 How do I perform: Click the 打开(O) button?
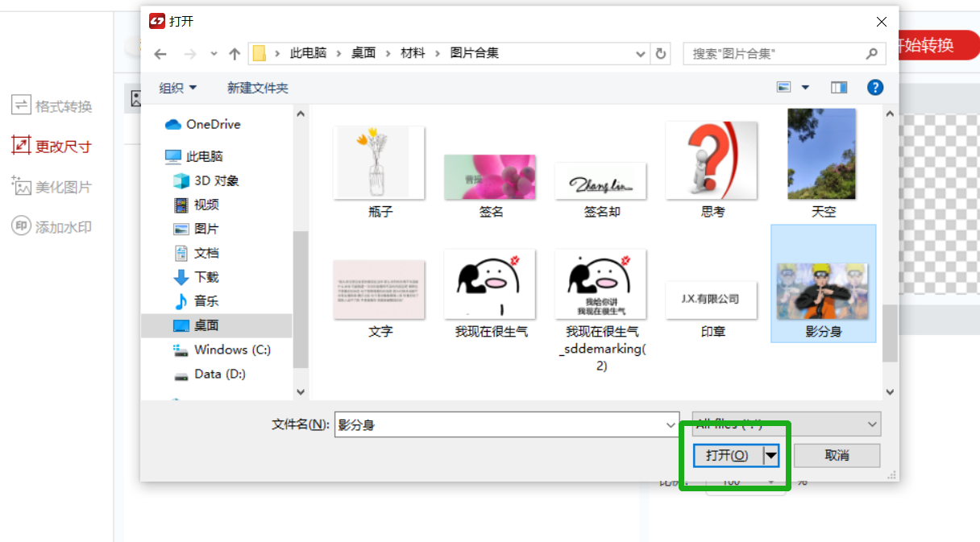coord(728,455)
